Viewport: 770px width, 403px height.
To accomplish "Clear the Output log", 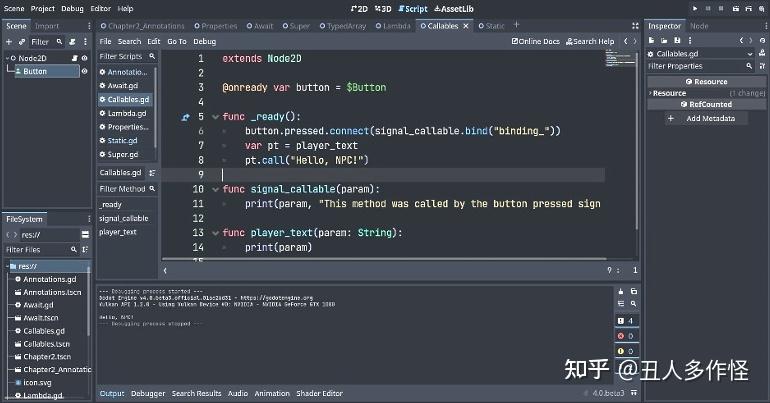I will click(621, 291).
